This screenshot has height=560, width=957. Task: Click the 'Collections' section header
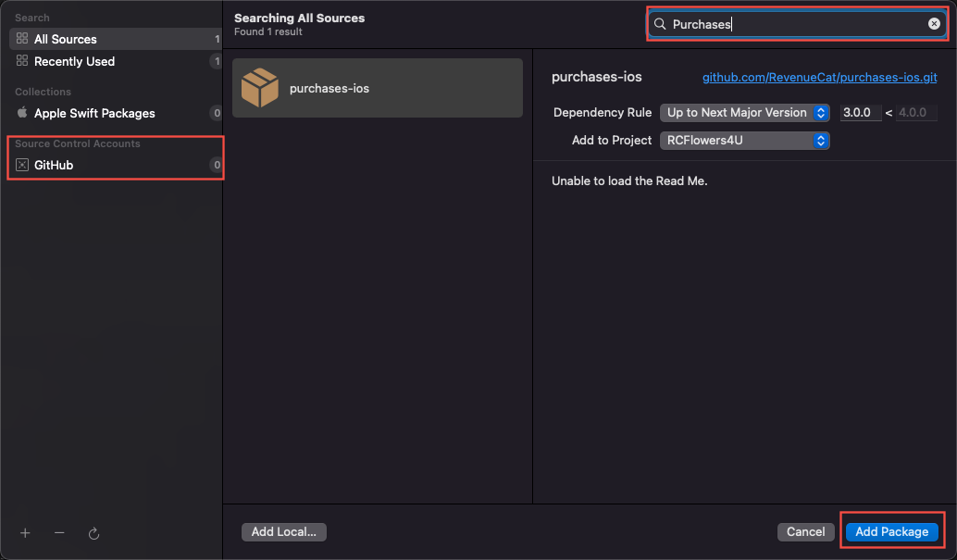(x=43, y=92)
